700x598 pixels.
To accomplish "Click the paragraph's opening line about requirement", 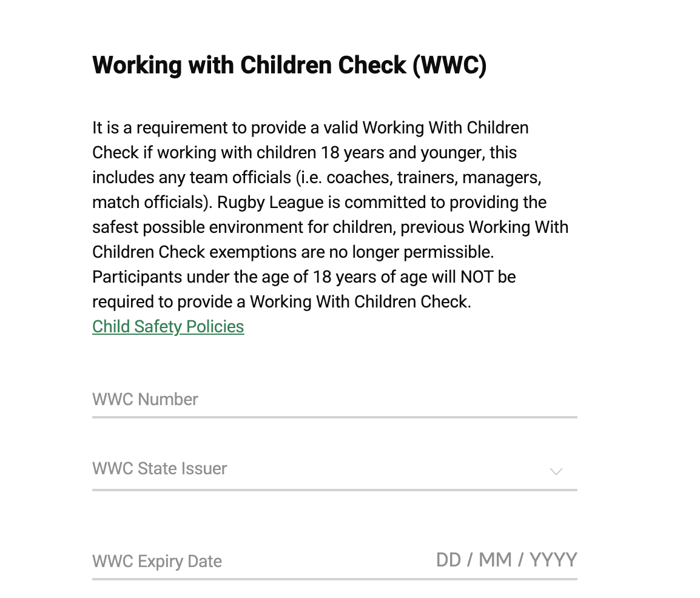I will tap(310, 128).
